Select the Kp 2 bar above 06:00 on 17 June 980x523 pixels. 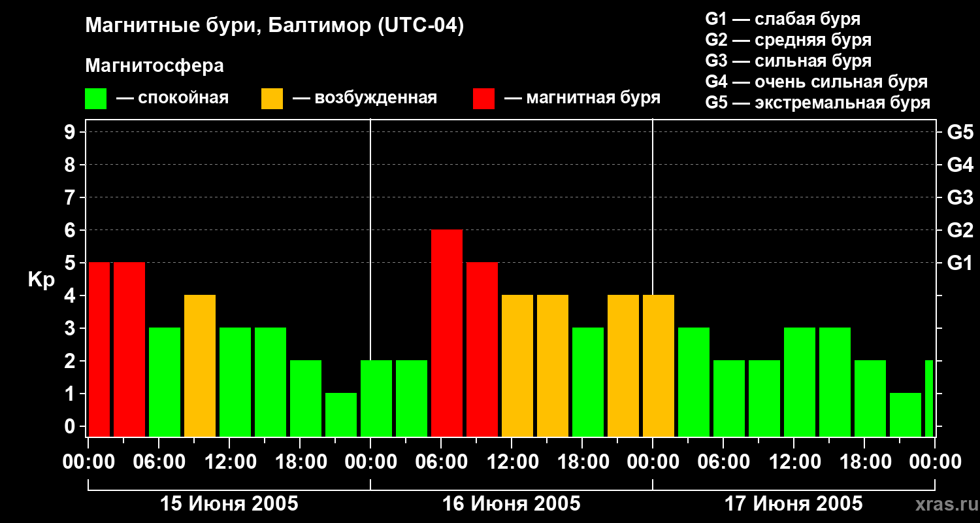(x=729, y=399)
